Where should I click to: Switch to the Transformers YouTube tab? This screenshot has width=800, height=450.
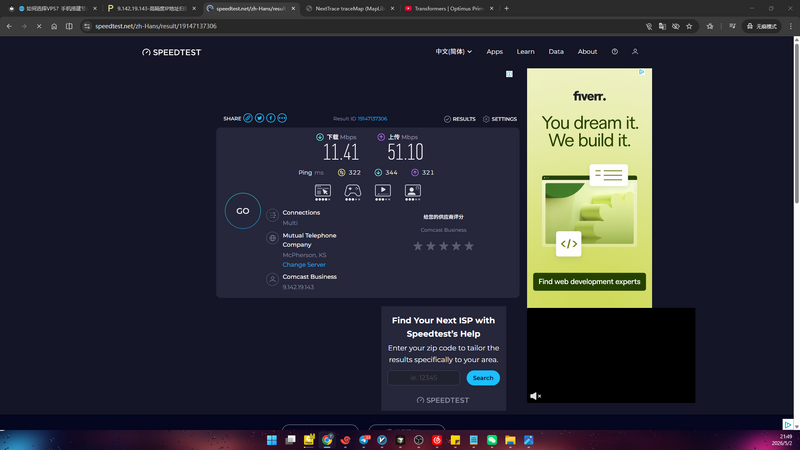[449, 9]
